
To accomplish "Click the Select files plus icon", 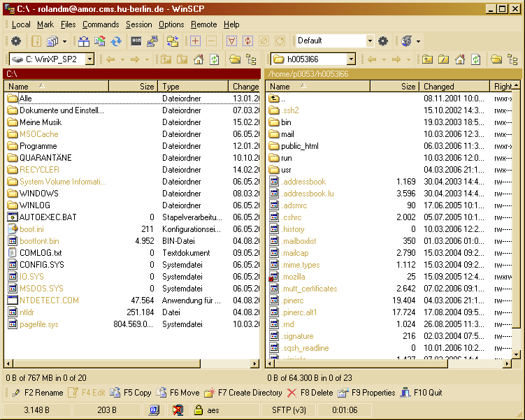I will (196, 41).
